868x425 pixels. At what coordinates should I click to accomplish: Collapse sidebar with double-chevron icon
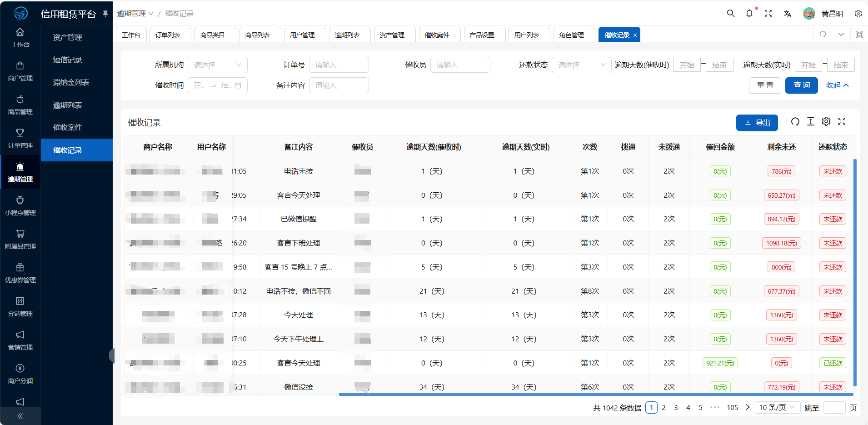point(20,416)
